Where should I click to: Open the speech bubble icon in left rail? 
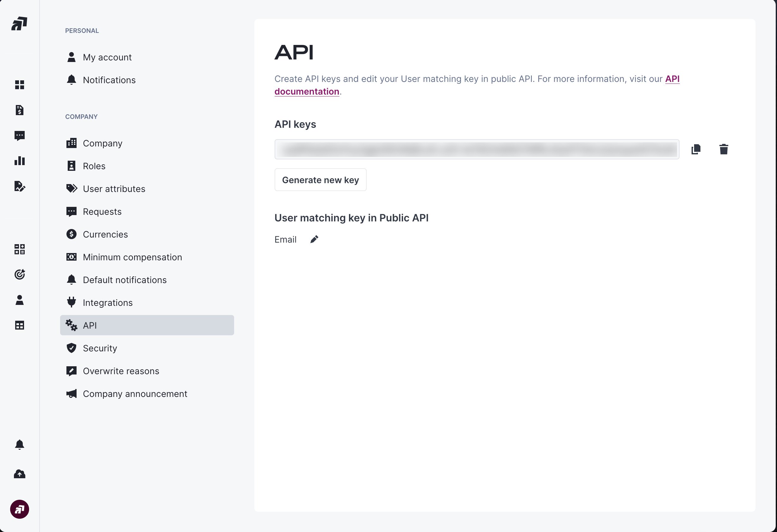coord(19,136)
